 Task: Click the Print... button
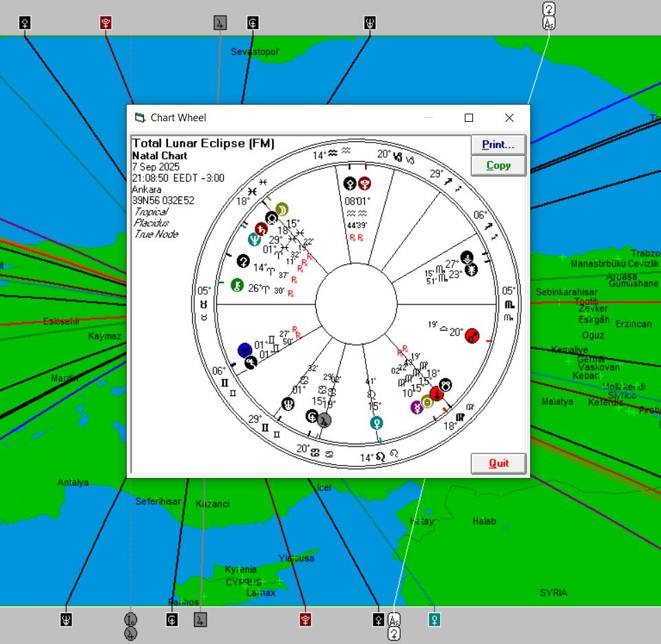coord(498,145)
